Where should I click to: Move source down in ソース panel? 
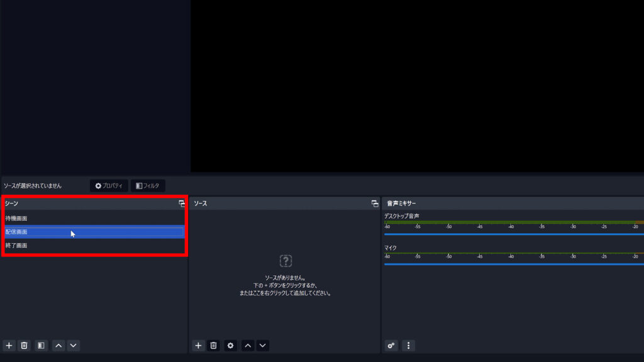pyautogui.click(x=263, y=346)
